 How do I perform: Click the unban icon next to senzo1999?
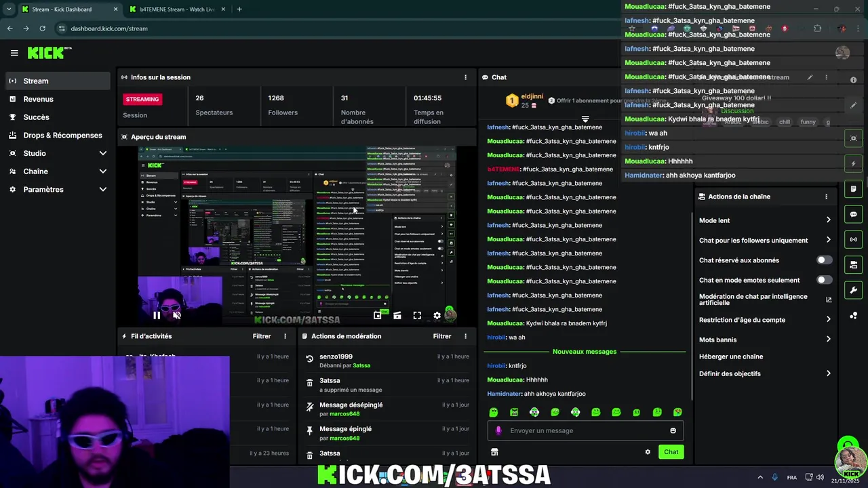pyautogui.click(x=310, y=358)
